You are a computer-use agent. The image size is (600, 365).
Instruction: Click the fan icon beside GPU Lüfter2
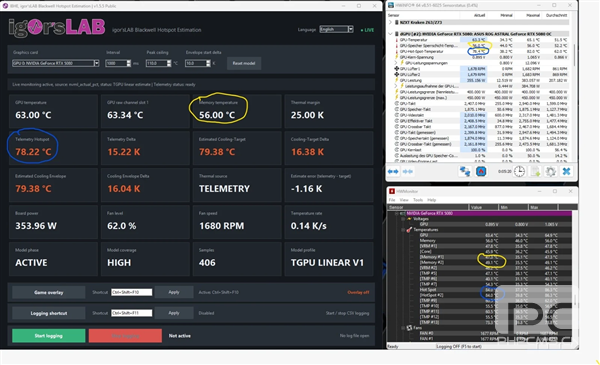397,75
